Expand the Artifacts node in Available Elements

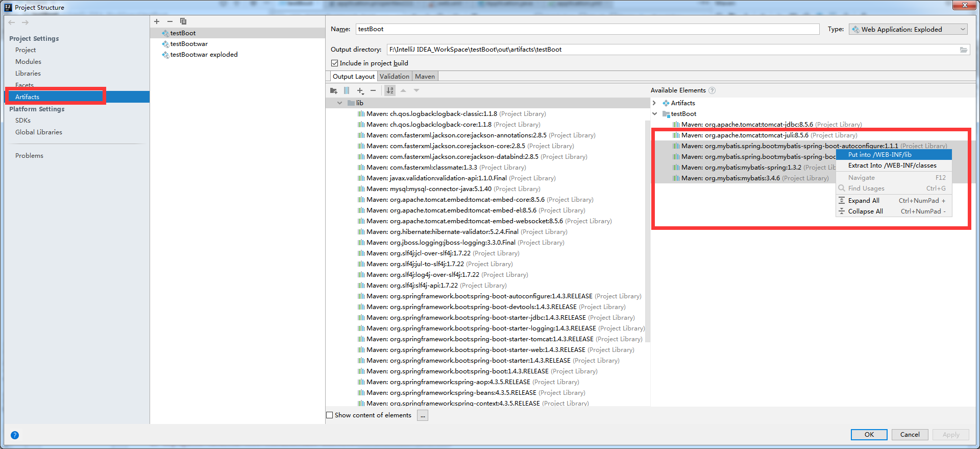pos(654,103)
